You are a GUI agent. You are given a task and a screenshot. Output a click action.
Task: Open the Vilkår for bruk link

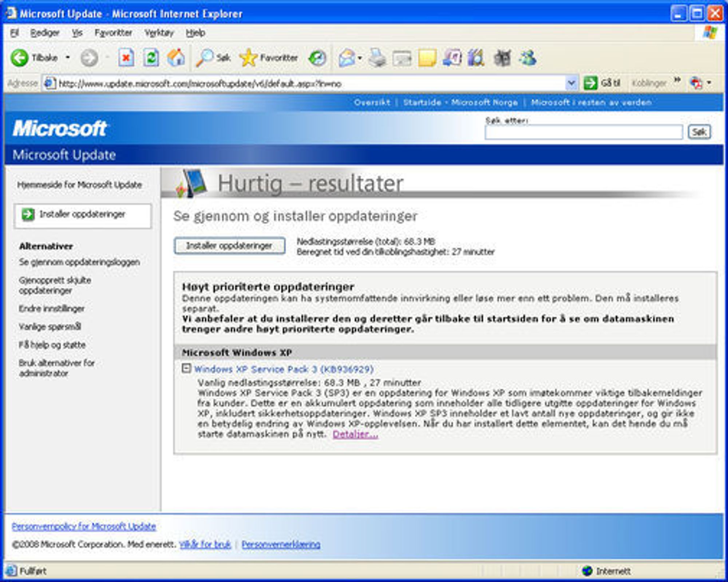click(x=205, y=544)
